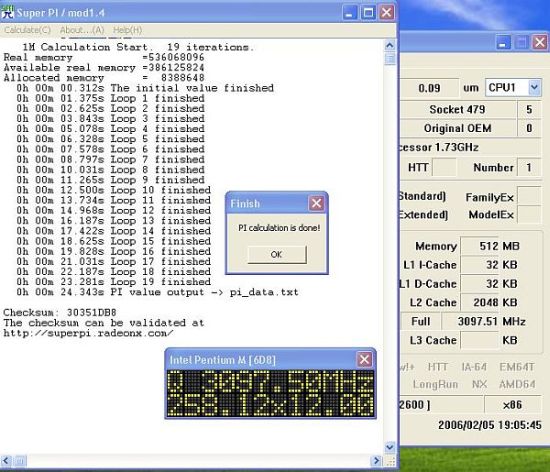Click the left arrow of horizontal scrollbar
Viewport: 550px width, 472px height.
(6, 460)
